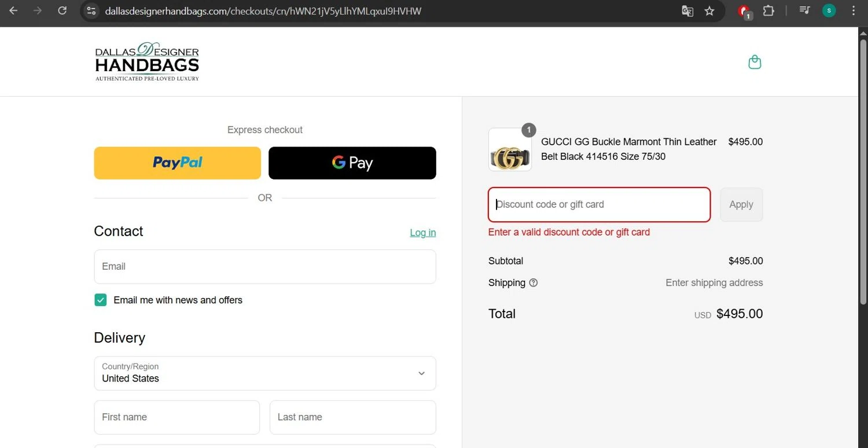Click the Contact section heading
The height and width of the screenshot is (448, 868).
click(119, 232)
